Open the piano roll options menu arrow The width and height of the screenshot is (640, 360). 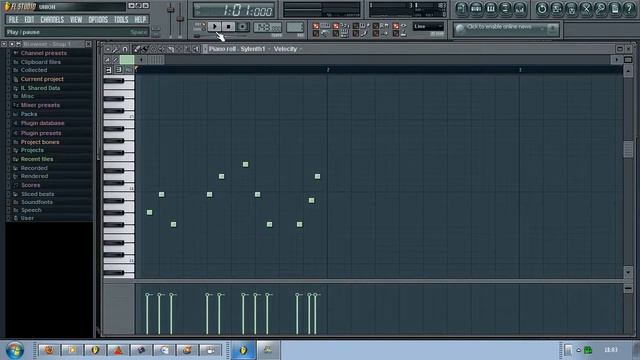point(108,49)
